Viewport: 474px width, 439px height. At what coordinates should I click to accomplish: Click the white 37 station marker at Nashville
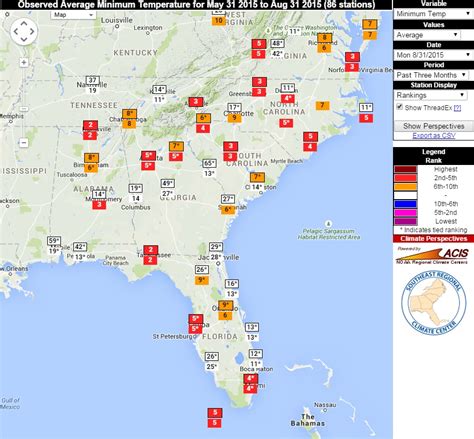[x=93, y=80]
